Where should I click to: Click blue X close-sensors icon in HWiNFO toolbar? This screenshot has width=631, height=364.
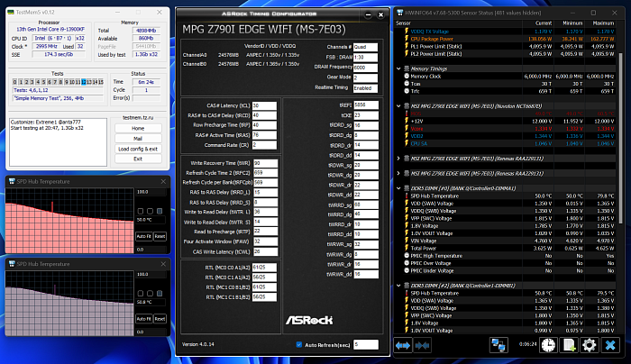(610, 345)
